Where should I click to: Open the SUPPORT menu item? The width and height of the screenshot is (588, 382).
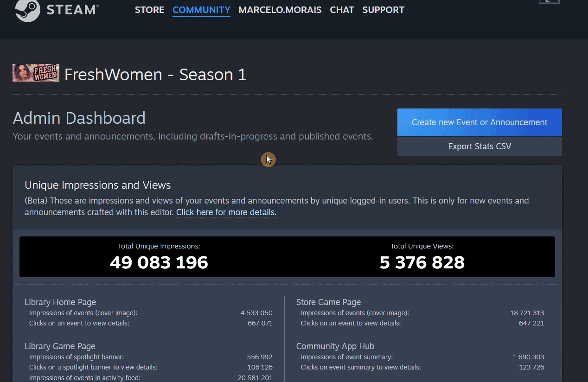click(383, 10)
